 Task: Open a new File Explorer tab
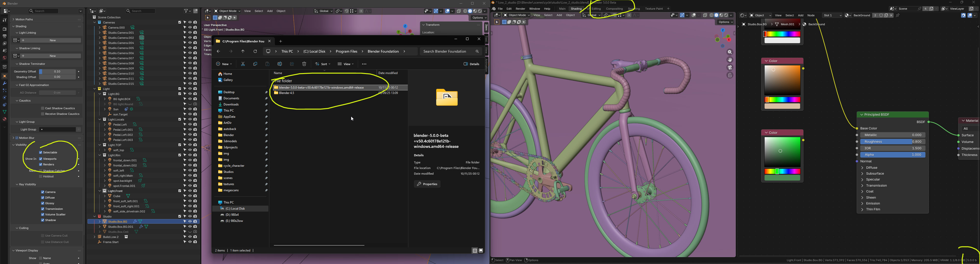281,41
